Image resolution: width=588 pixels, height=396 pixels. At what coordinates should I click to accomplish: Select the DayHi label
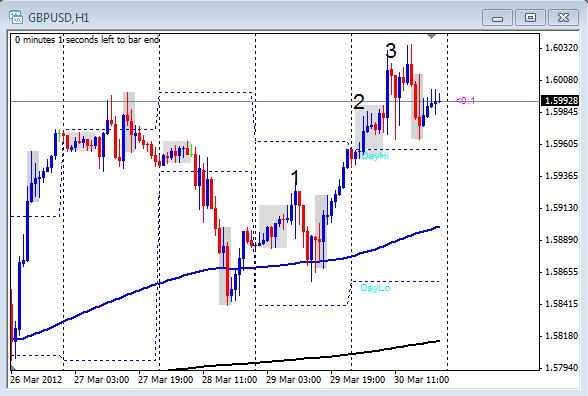(x=375, y=156)
